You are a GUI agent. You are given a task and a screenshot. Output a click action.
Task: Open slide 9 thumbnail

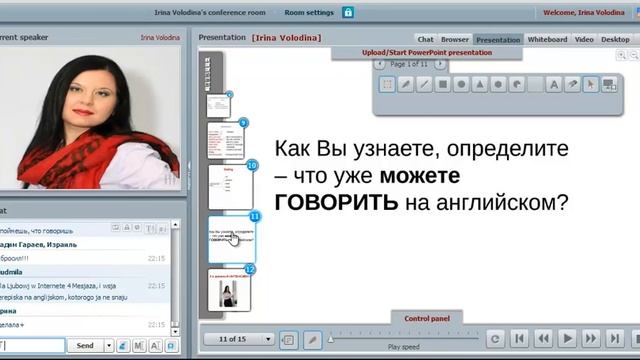pos(226,140)
